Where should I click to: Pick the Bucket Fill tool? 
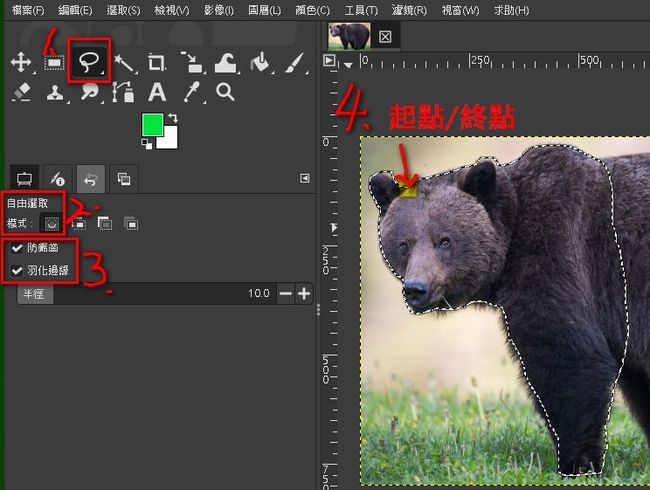point(260,63)
